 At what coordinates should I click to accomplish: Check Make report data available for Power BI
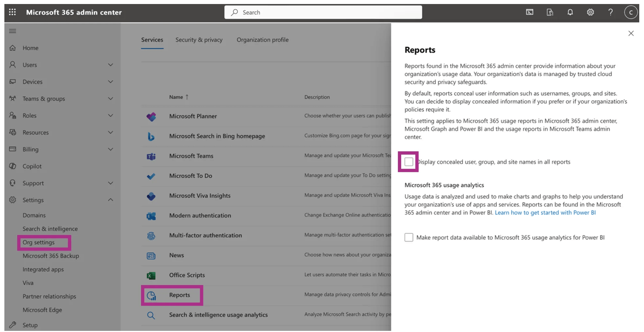coord(409,237)
